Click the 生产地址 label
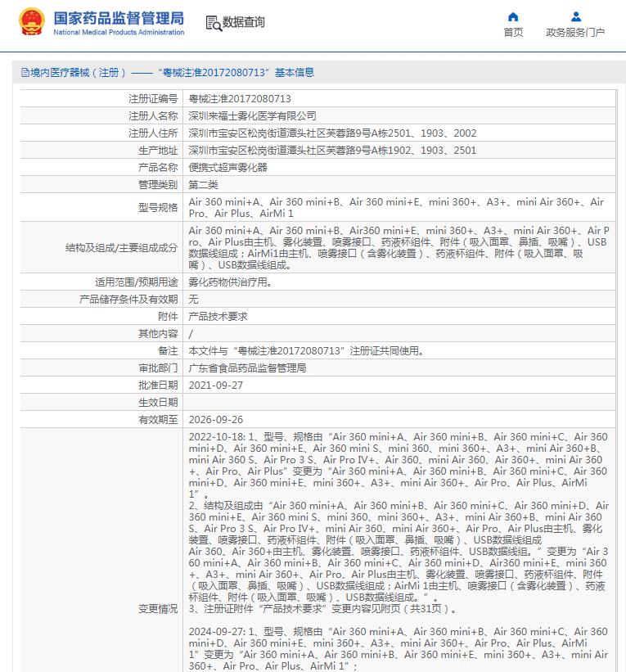 [x=158, y=151]
